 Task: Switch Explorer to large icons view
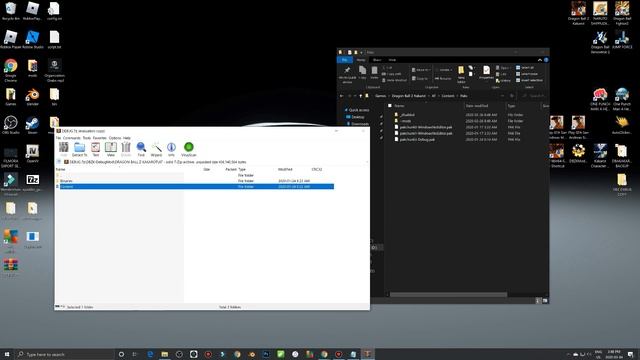pyautogui.click(x=545, y=301)
